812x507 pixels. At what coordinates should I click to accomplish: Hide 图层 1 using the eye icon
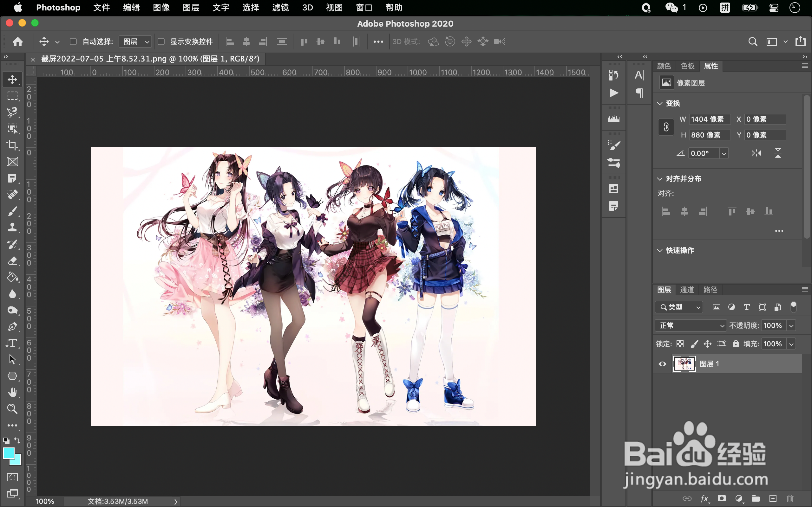tap(662, 364)
